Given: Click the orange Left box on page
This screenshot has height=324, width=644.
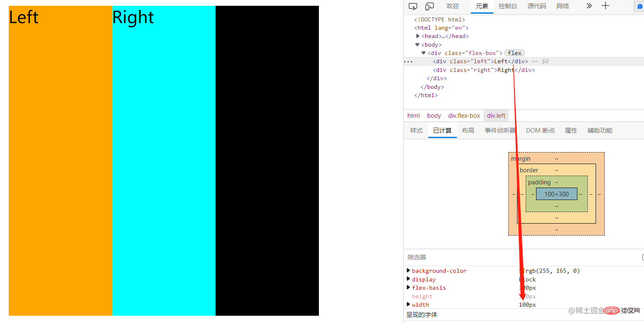Looking at the screenshot, I should pos(60,161).
